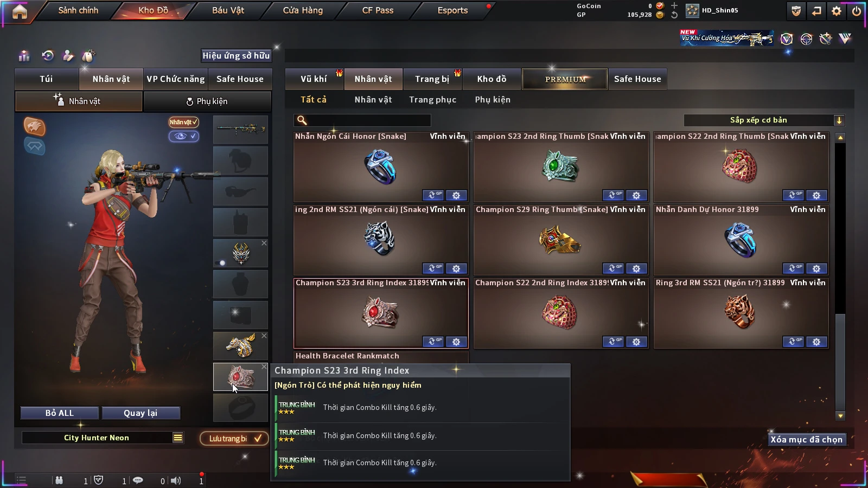Toggle the eye visibility option on character preview
This screenshot has height=488, width=868.
(183, 136)
